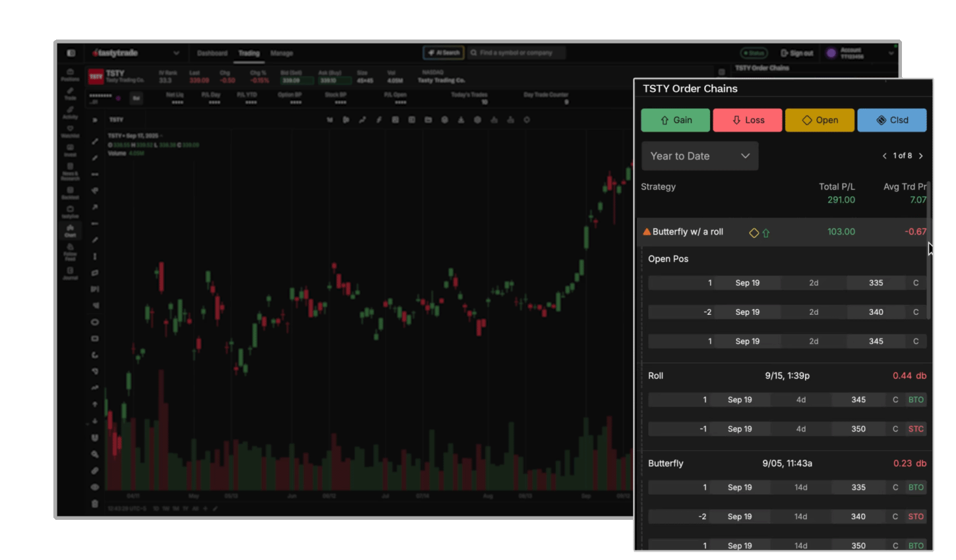956x560 pixels.
Task: Click the Status button in the top bar
Action: [754, 53]
